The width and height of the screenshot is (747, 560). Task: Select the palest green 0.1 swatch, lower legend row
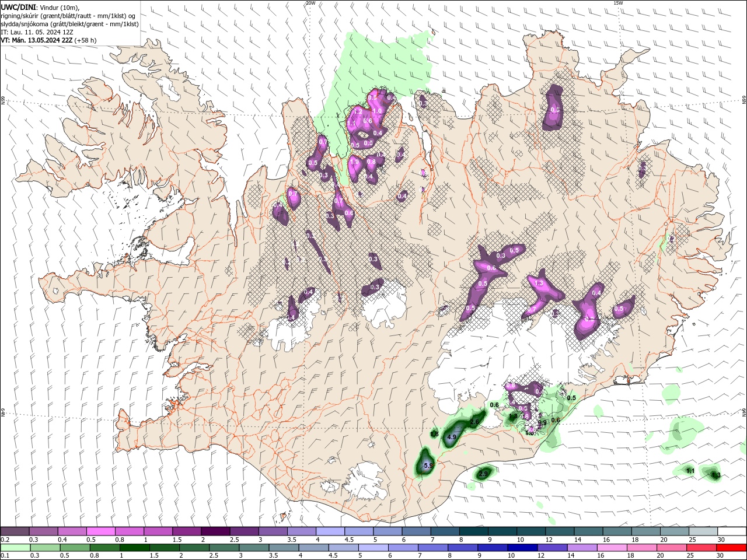pyautogui.click(x=15, y=548)
